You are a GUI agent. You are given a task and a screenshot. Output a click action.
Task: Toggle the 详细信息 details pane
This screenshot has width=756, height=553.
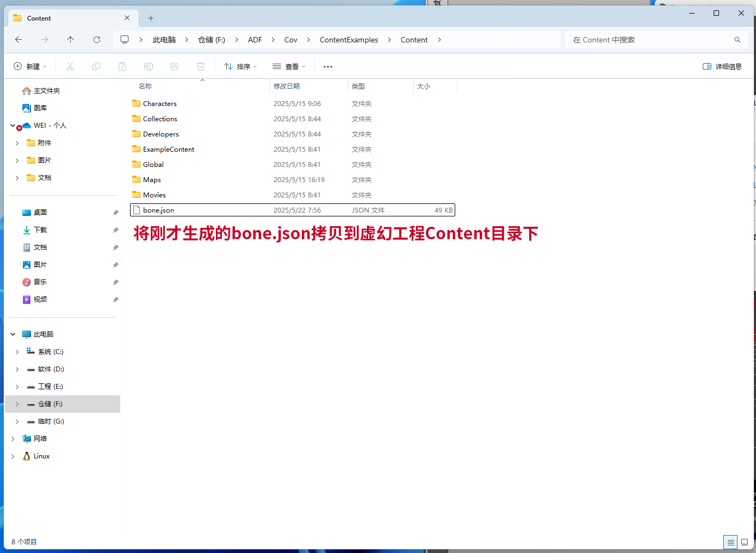pos(722,66)
